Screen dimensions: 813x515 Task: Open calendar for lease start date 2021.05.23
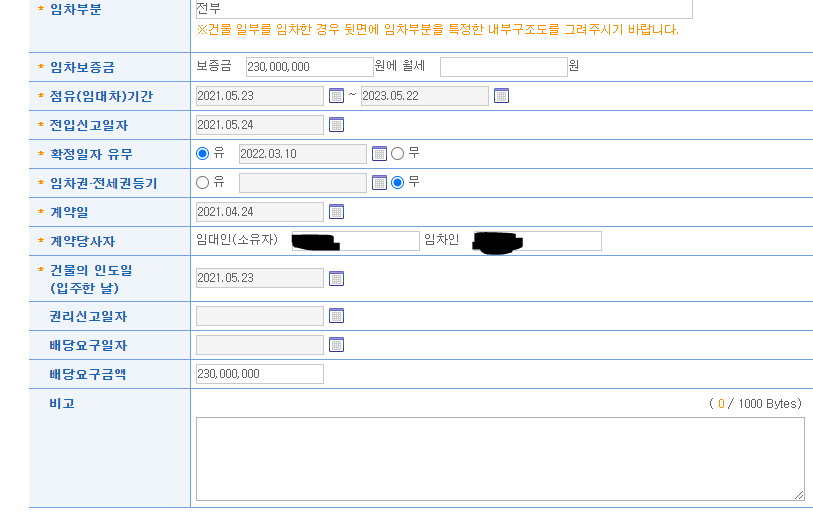click(x=336, y=96)
